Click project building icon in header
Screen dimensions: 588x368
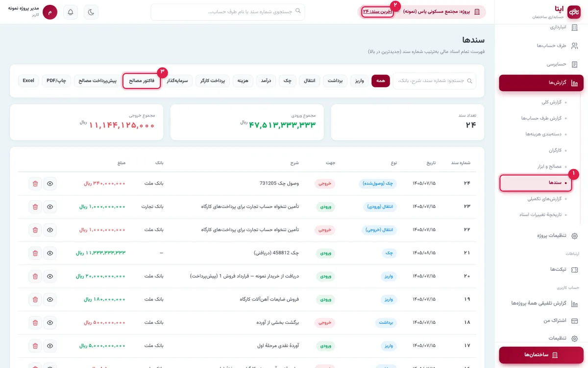(477, 12)
